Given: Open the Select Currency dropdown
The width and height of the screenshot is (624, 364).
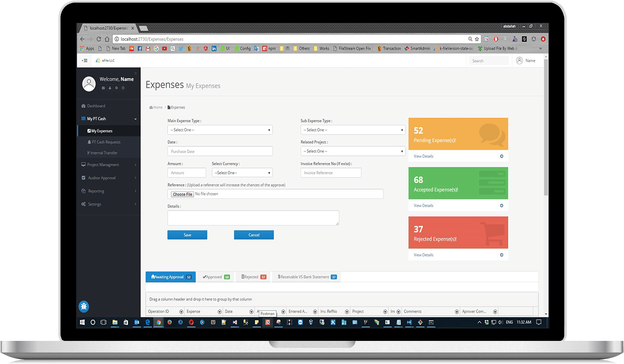Looking at the screenshot, I should pos(242,172).
